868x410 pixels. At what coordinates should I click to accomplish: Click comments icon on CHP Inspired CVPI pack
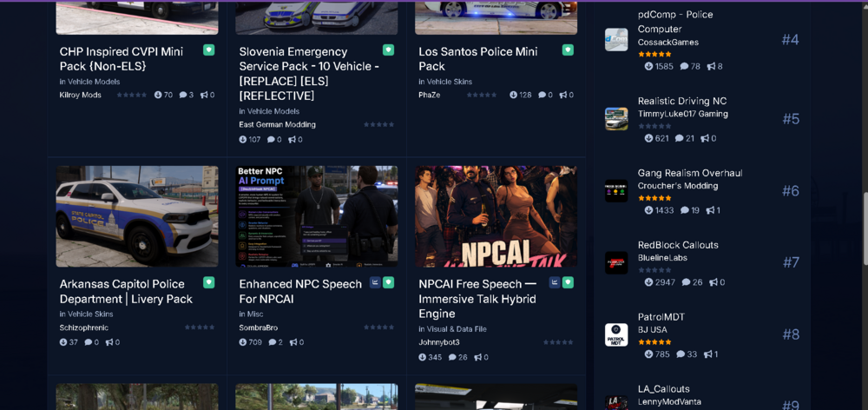pyautogui.click(x=182, y=95)
